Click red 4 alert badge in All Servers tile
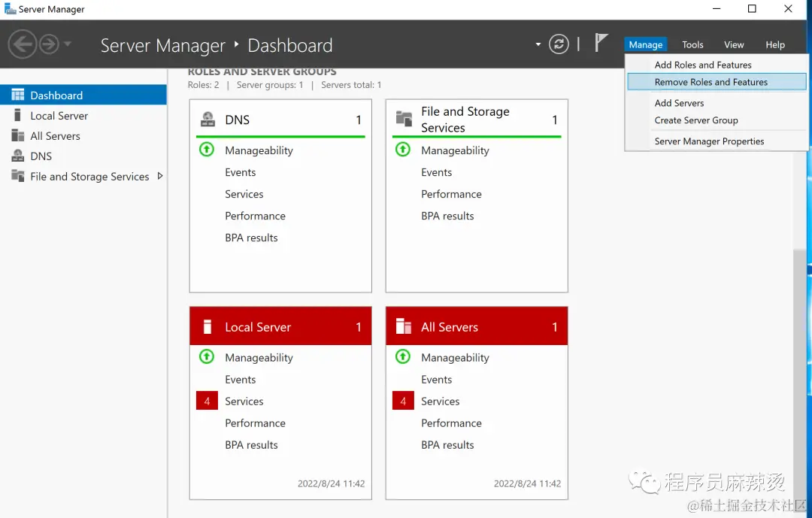The height and width of the screenshot is (518, 812). [x=403, y=401]
